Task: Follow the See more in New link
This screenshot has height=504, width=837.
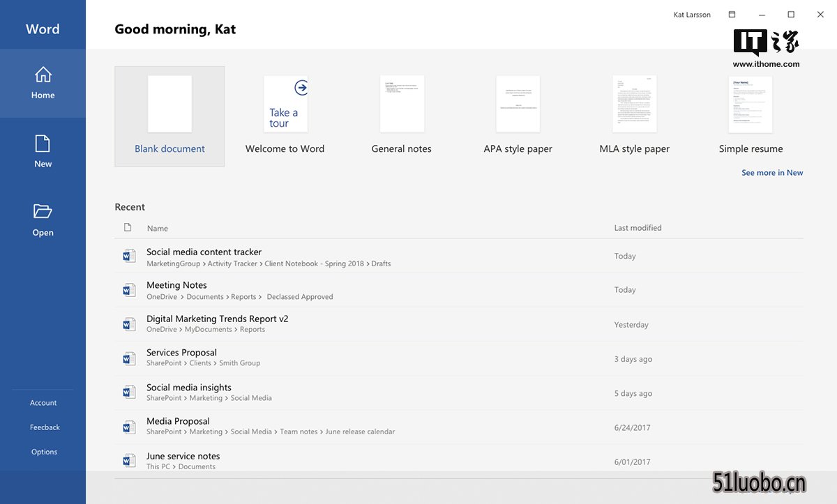Action: 772,173
